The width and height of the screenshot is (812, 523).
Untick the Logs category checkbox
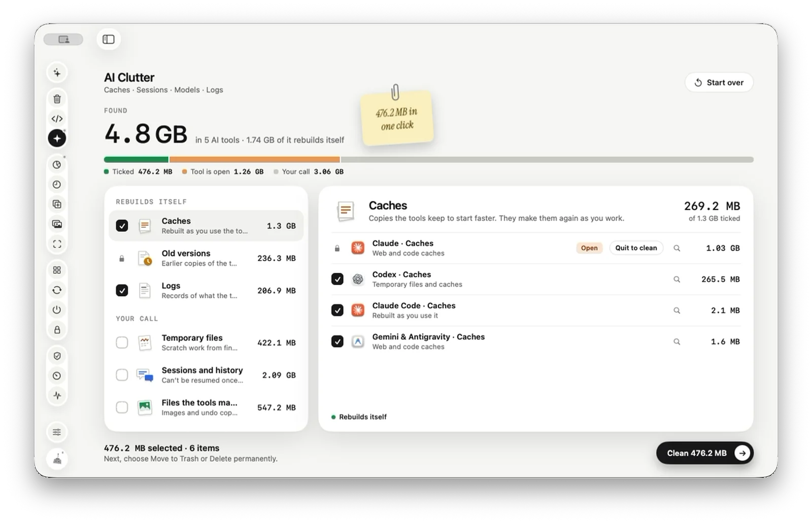pyautogui.click(x=122, y=291)
